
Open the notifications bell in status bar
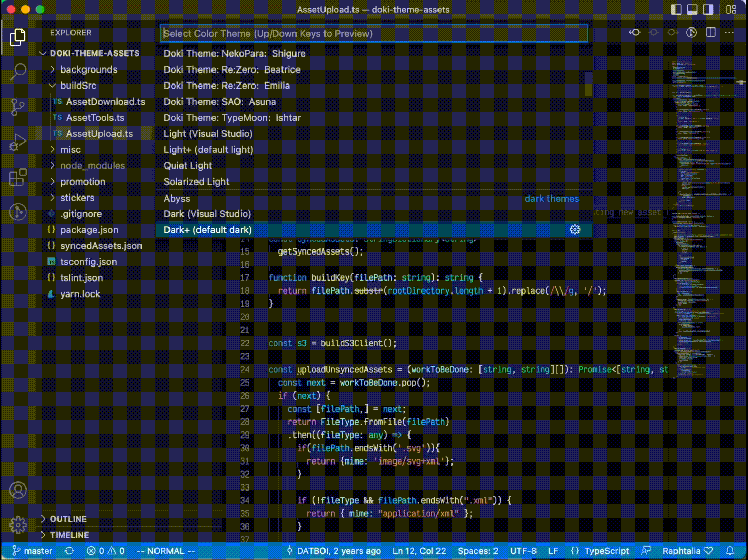pos(730,551)
